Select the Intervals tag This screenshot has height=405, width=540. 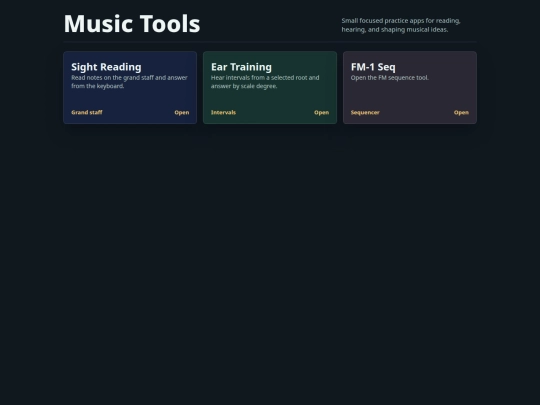pos(224,112)
